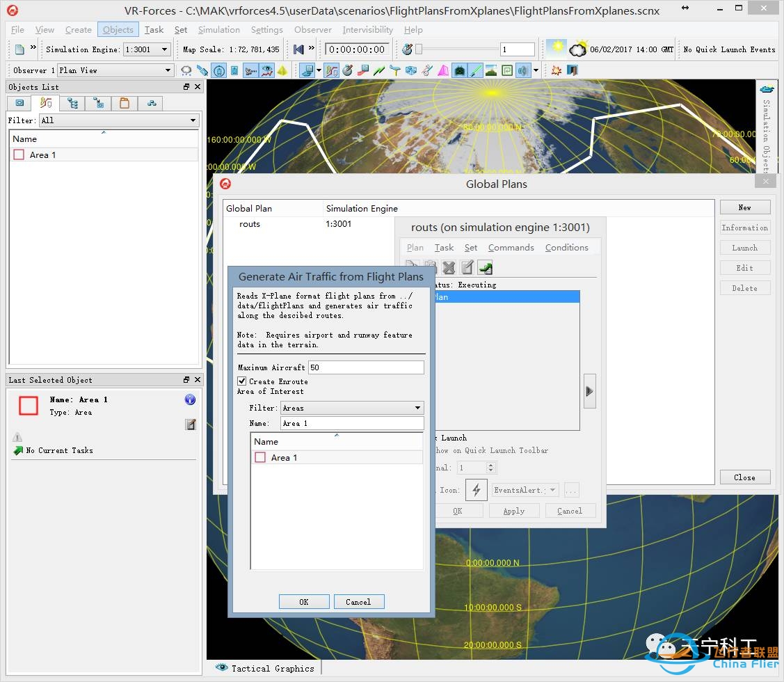Screen dimensions: 784x682
Task: Click the cloud weather icon
Action: pyautogui.click(x=577, y=49)
